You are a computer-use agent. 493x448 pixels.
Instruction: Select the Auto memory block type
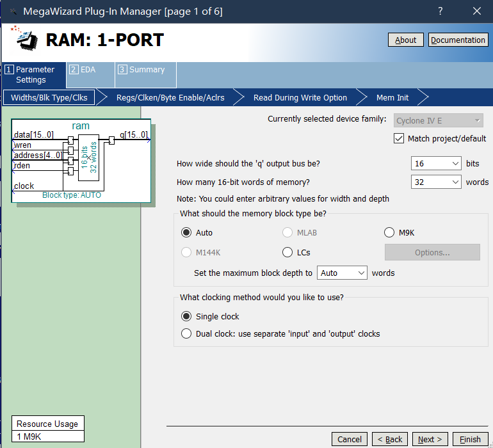pyautogui.click(x=186, y=233)
